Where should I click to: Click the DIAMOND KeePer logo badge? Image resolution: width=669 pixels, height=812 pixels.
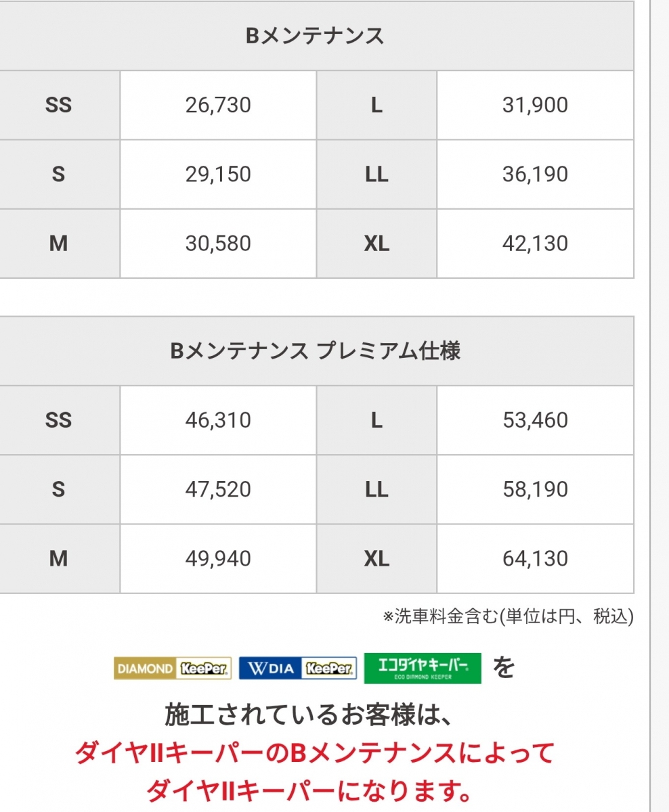coord(173,669)
